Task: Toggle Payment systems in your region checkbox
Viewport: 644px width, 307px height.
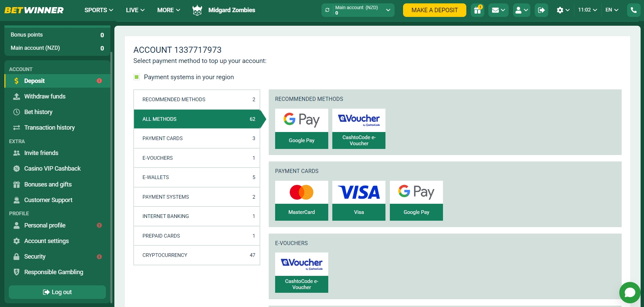Action: tap(137, 77)
